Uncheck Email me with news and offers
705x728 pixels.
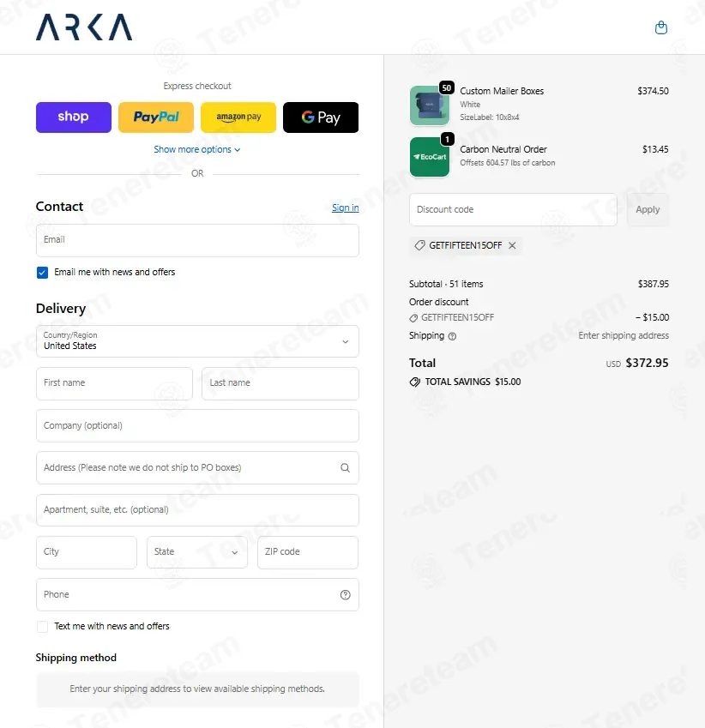tap(42, 273)
